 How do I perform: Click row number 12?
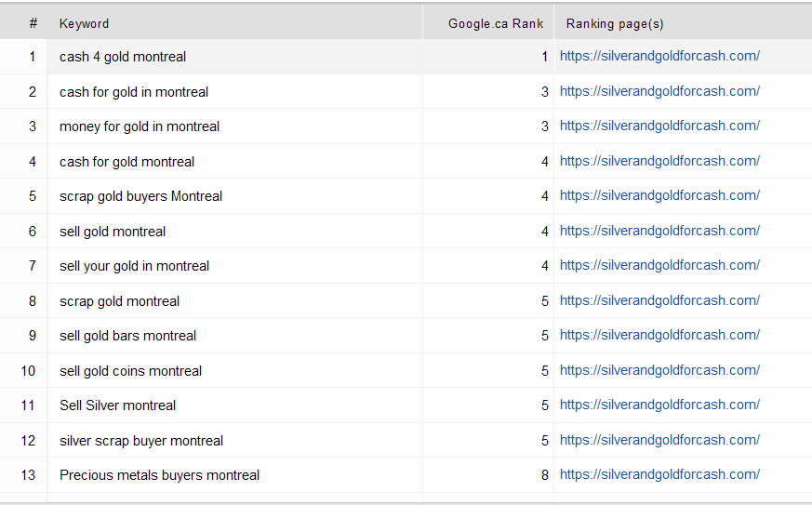click(28, 441)
